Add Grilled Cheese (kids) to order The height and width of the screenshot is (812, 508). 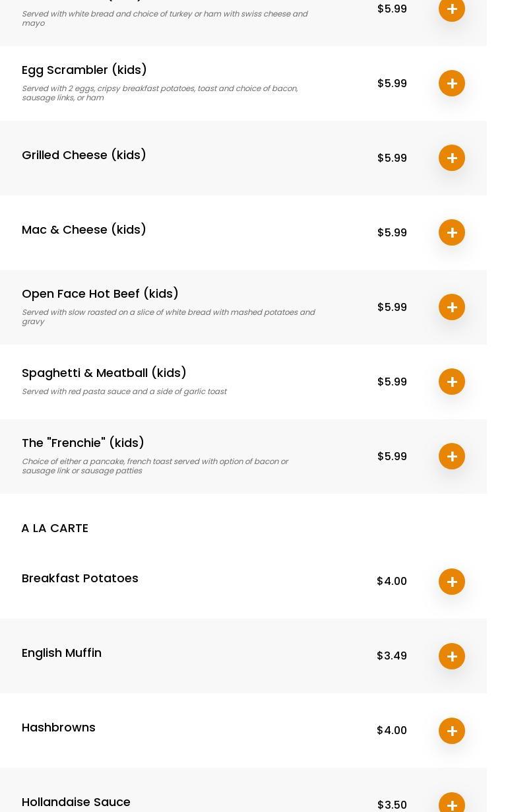(x=452, y=158)
